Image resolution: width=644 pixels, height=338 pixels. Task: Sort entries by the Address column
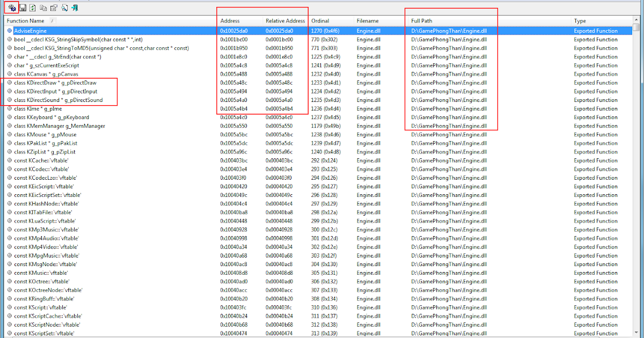coord(231,20)
